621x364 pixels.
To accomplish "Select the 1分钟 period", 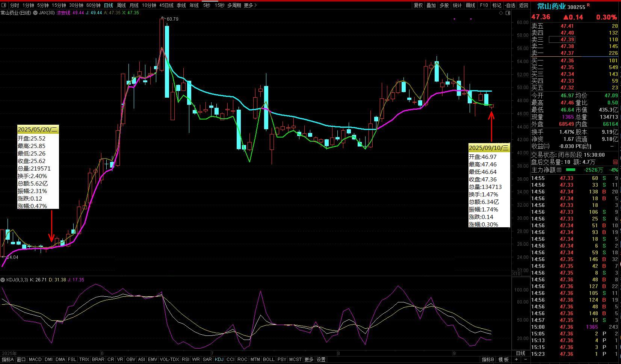I will tap(28, 5).
